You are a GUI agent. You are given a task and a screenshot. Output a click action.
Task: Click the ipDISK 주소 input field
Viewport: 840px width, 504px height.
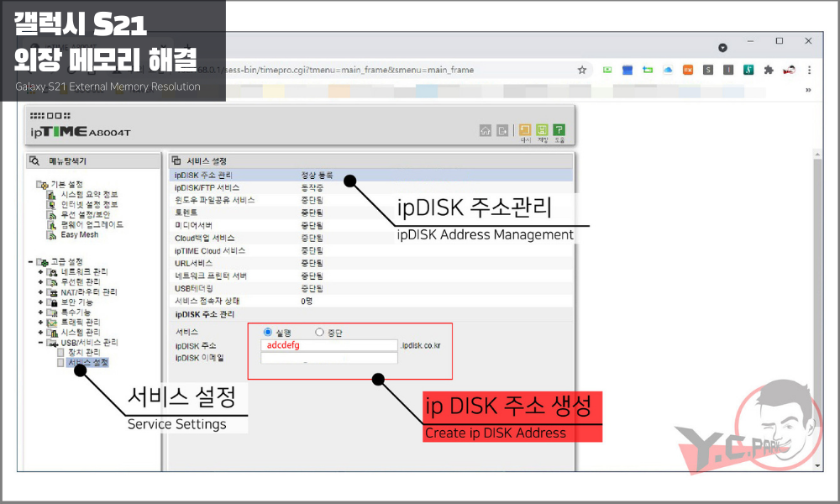(329, 345)
